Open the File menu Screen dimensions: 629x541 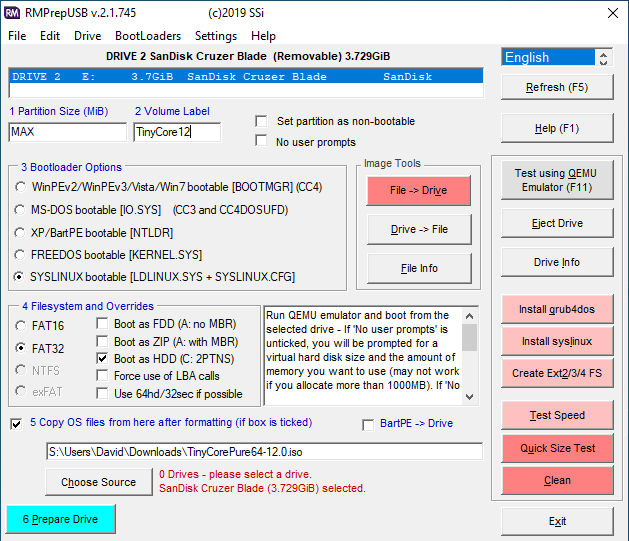click(x=17, y=36)
